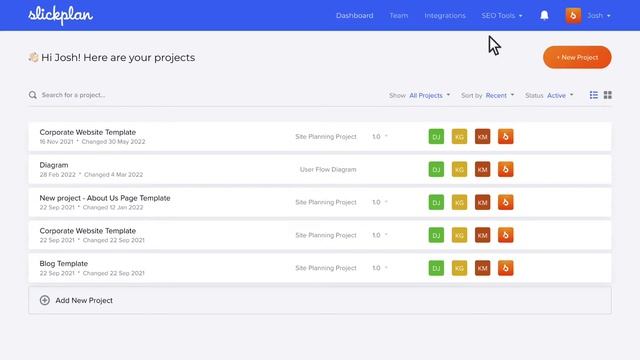Switch to grid view layout
The image size is (640, 360).
pyautogui.click(x=607, y=95)
